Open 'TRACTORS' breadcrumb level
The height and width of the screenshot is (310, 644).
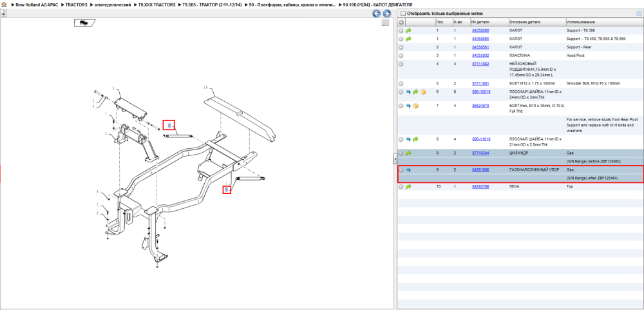77,5
